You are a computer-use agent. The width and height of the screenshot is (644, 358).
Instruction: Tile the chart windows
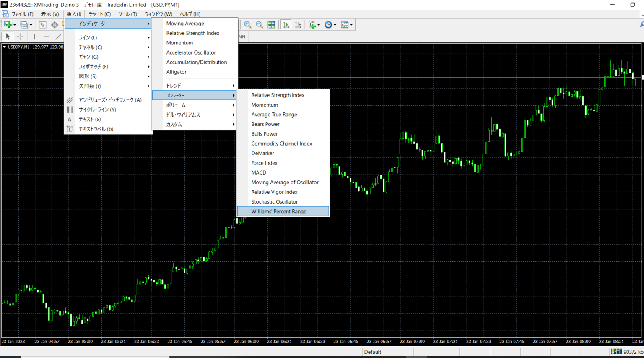click(271, 24)
